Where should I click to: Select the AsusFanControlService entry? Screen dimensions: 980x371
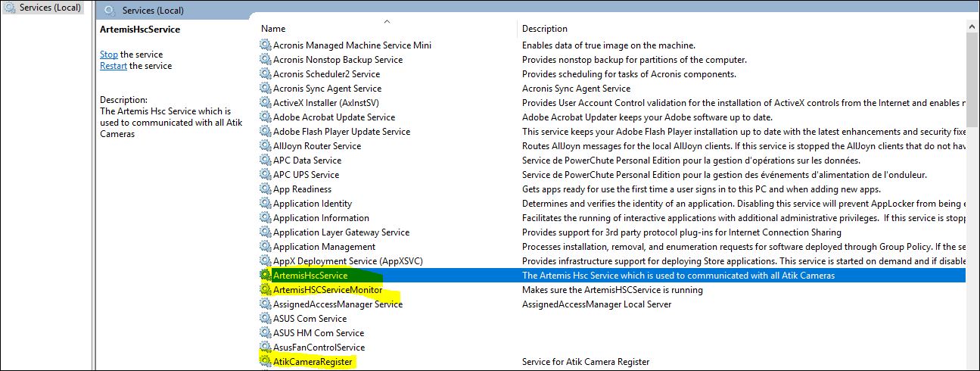319,348
